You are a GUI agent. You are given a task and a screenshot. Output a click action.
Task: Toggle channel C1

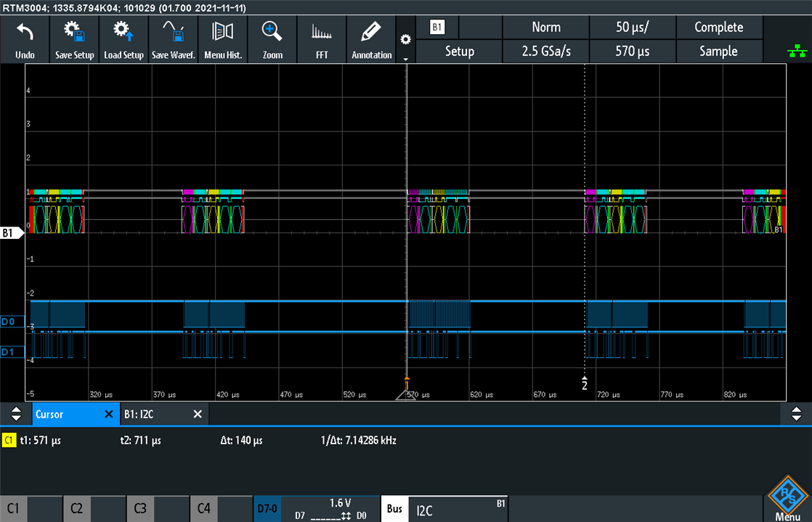[31, 508]
